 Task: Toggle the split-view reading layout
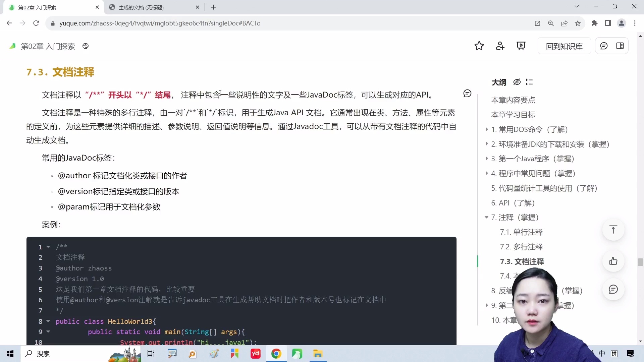coord(620,46)
